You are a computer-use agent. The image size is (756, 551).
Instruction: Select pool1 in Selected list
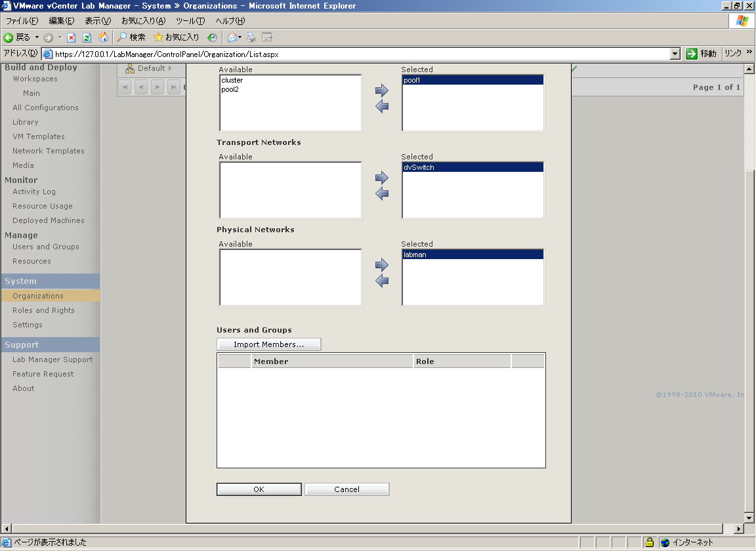point(473,80)
